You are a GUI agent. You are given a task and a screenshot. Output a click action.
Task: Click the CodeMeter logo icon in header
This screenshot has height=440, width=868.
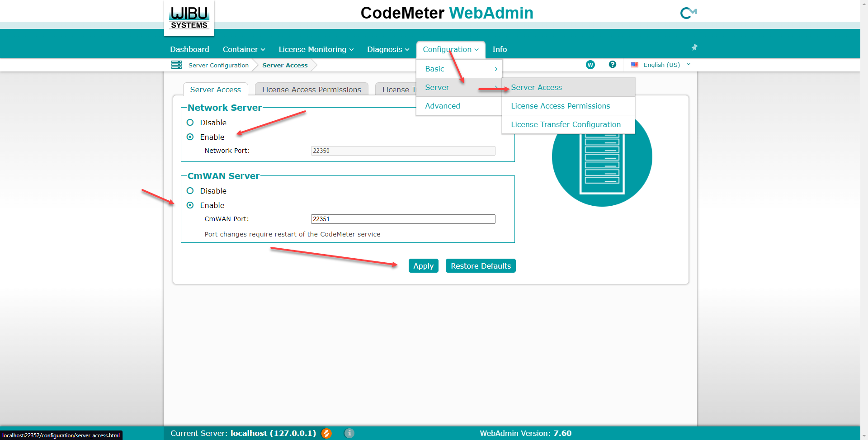click(x=689, y=13)
